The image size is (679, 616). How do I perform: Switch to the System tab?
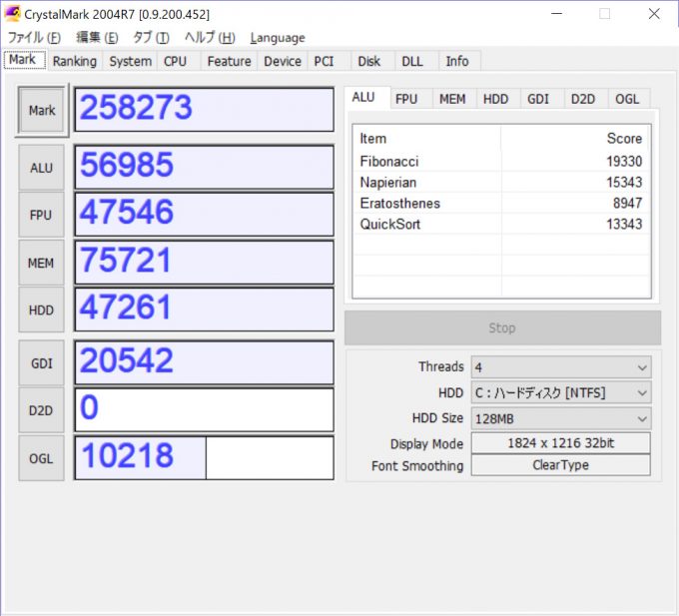point(131,62)
